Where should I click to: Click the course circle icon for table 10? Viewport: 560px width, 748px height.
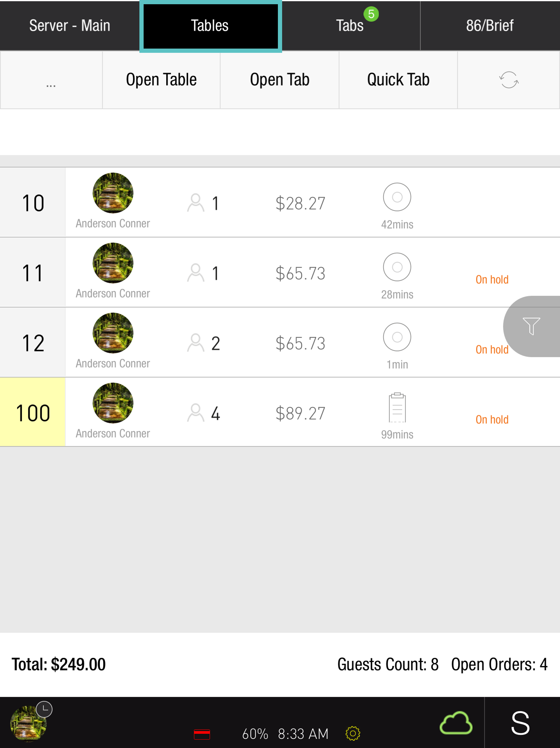397,197
